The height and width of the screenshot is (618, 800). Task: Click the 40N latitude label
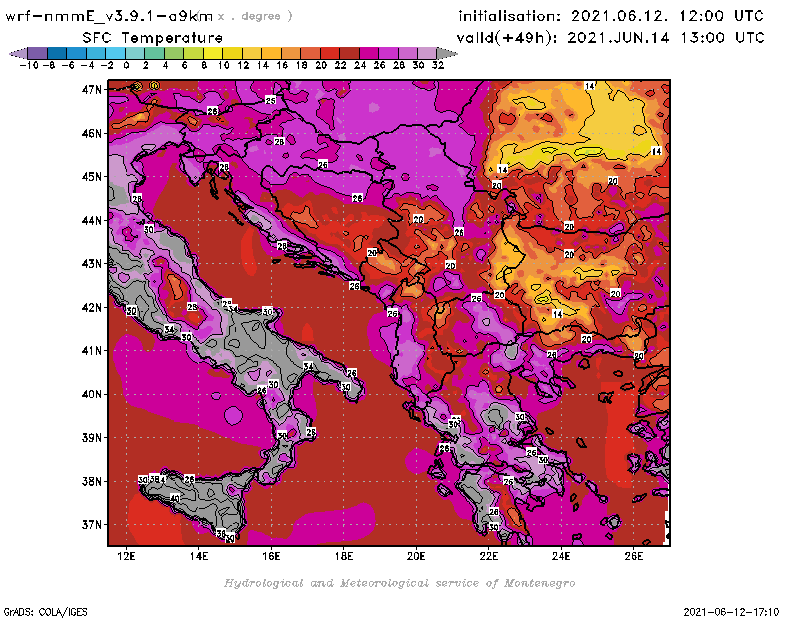click(x=92, y=394)
